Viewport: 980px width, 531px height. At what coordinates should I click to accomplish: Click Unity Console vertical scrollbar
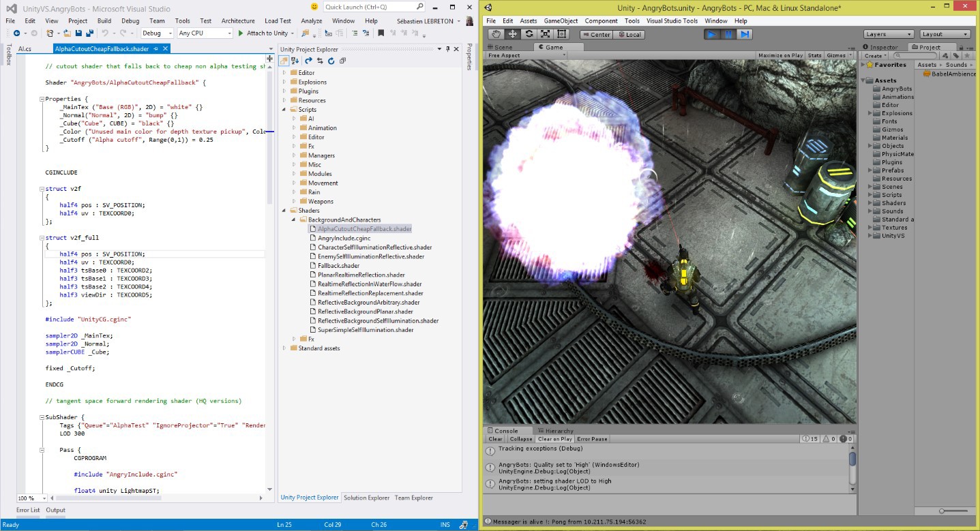pos(852,469)
